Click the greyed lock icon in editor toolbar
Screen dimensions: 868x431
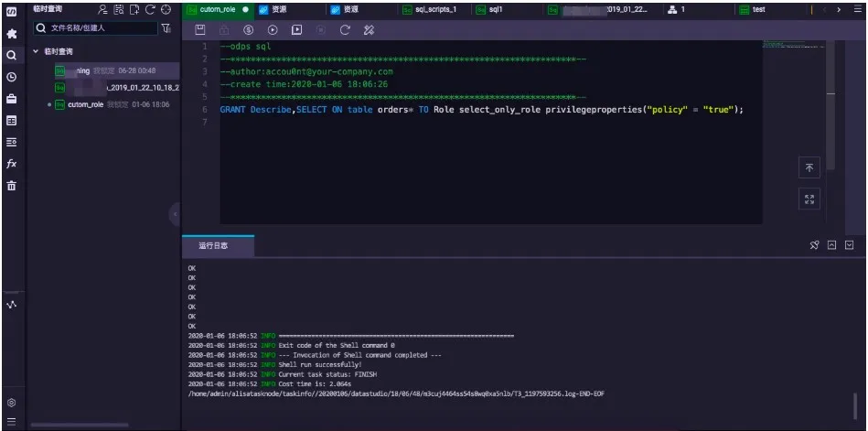click(225, 30)
